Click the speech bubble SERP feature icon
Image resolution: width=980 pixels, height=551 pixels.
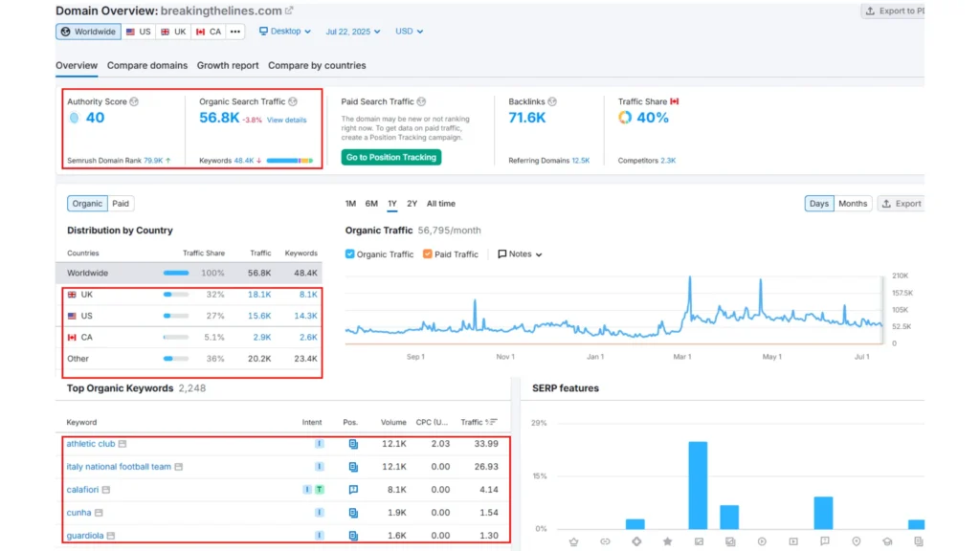824,541
